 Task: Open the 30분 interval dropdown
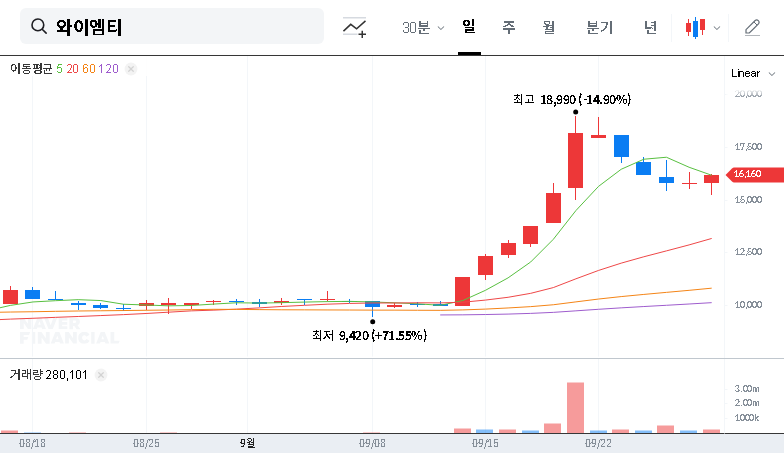[x=423, y=28]
